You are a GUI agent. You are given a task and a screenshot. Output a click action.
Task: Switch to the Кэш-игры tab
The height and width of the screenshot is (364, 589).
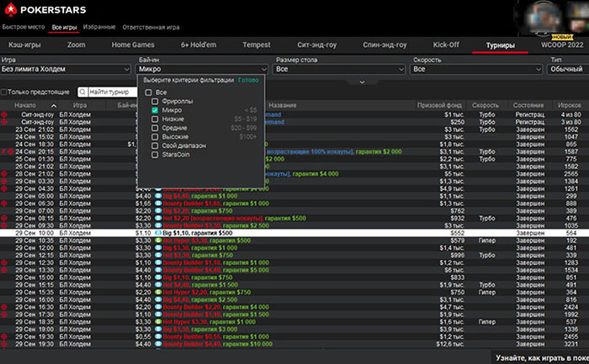pyautogui.click(x=24, y=45)
